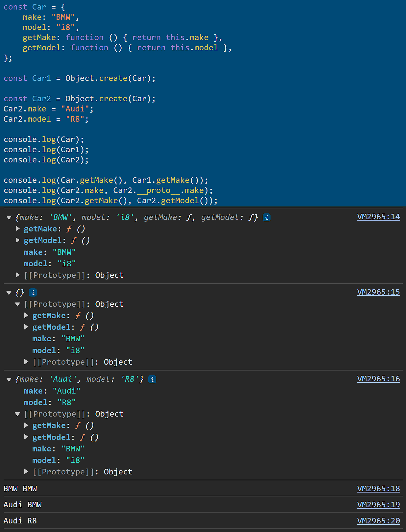This screenshot has height=532, width=406.
Task: Click the info icon next to the empty {} object
Action: click(33, 292)
